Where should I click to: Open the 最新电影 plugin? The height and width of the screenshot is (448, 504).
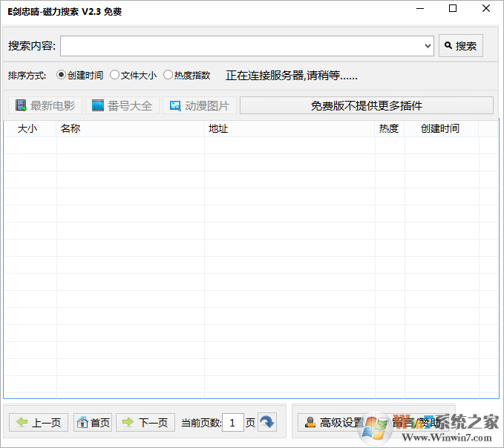point(45,105)
